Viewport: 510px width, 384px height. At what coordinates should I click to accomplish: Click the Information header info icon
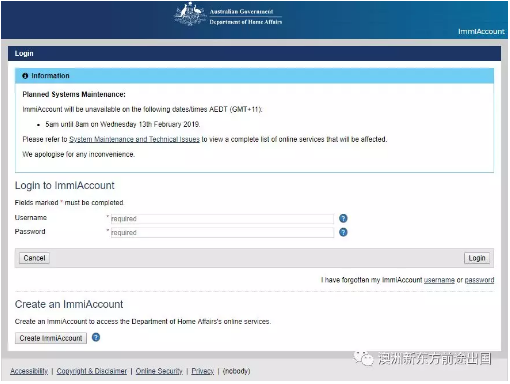pos(25,76)
